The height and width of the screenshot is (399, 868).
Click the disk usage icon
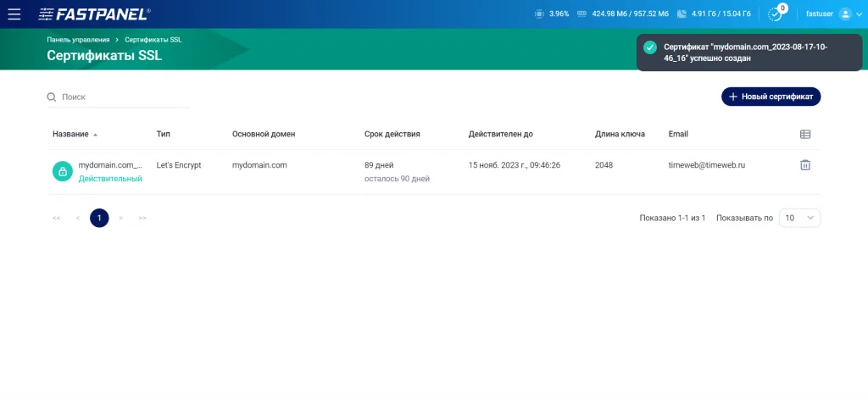tap(682, 14)
